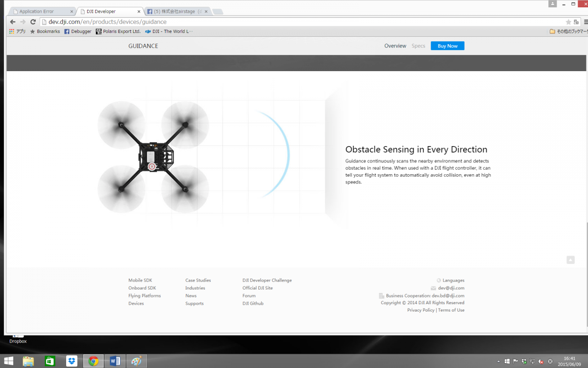Click the Chrome taskbar icon
Screen dimensions: 588x368
click(94, 361)
